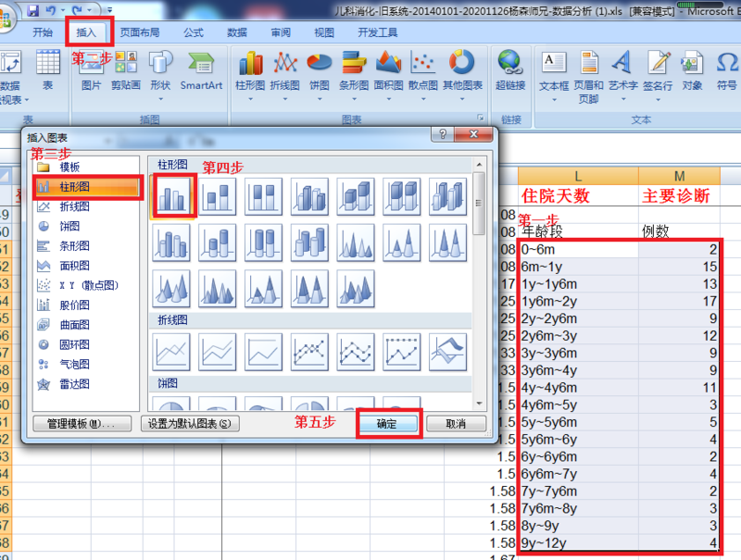Click the Save icon in quick access toolbar

click(32, 10)
